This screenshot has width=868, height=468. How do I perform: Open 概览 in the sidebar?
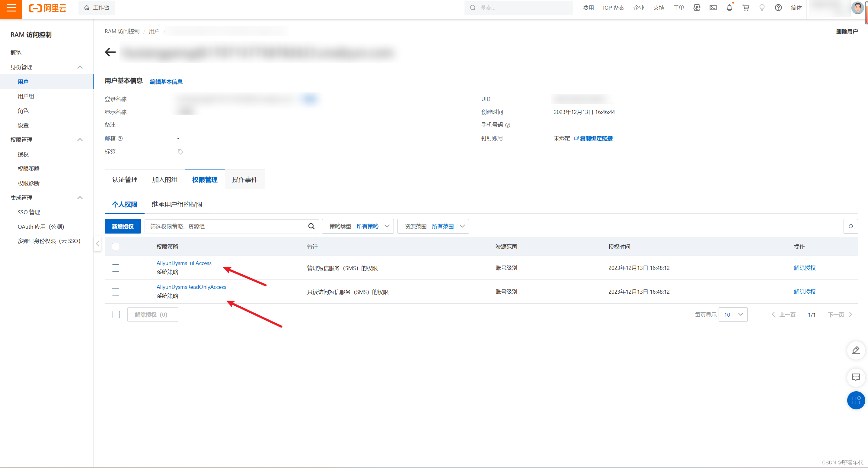coord(16,53)
